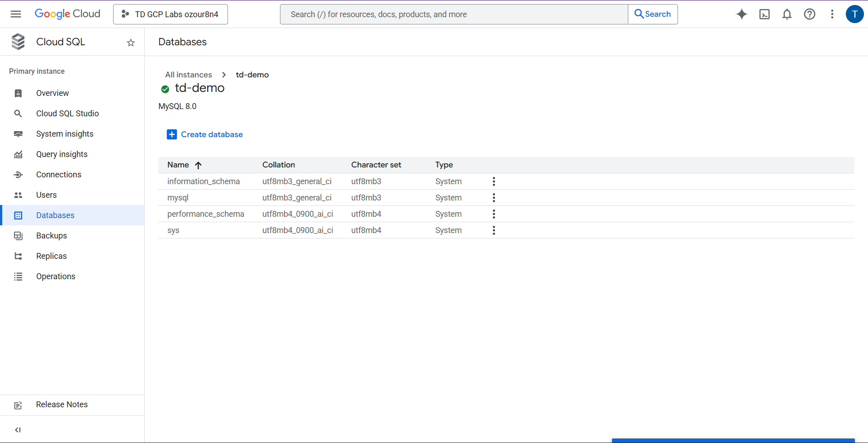The image size is (868, 443).
Task: Collapse the side navigation panel
Action: [18, 429]
